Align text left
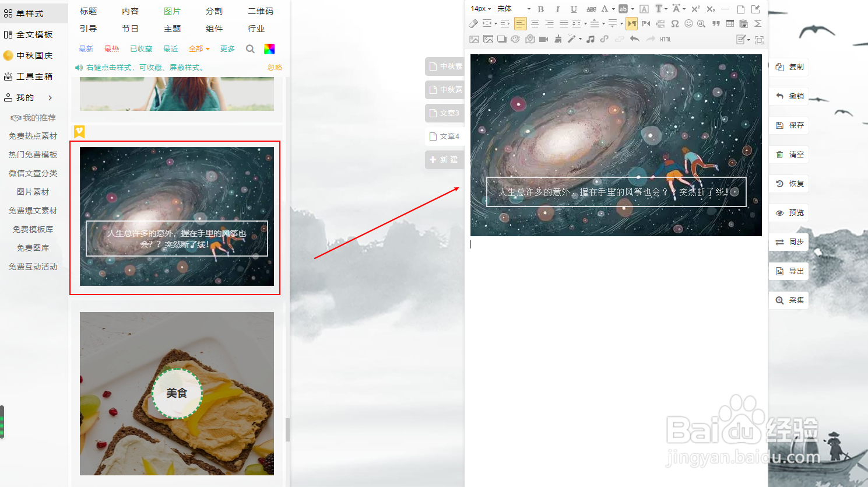Screen dimensions: 868x487 (x=521, y=24)
